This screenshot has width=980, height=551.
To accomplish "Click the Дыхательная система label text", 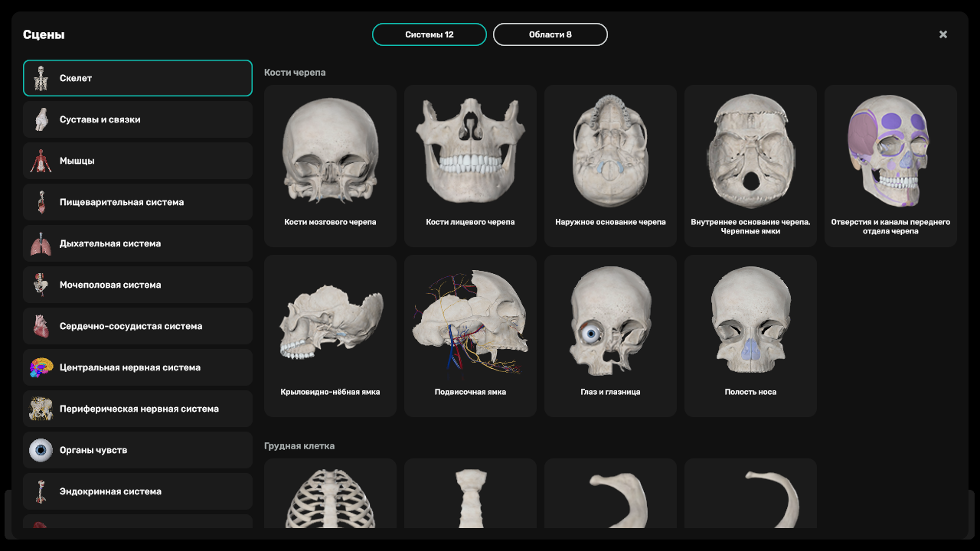I will 110,243.
